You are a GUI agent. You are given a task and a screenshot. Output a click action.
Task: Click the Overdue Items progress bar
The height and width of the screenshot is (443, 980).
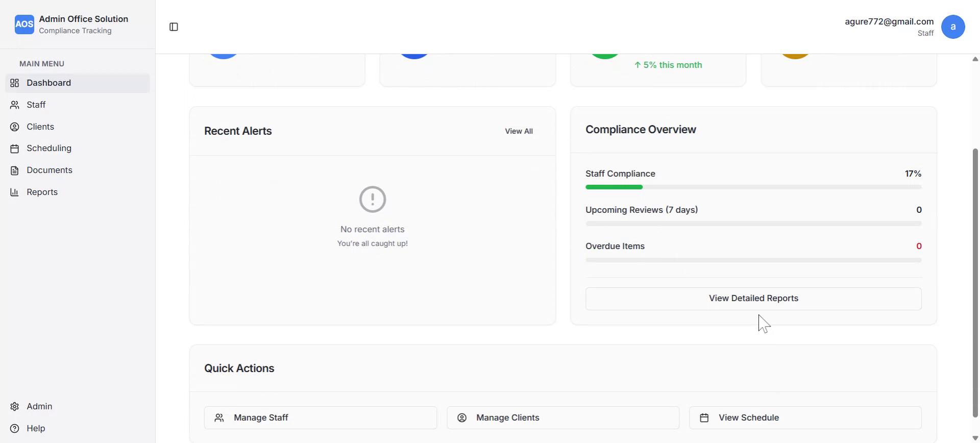pos(753,260)
